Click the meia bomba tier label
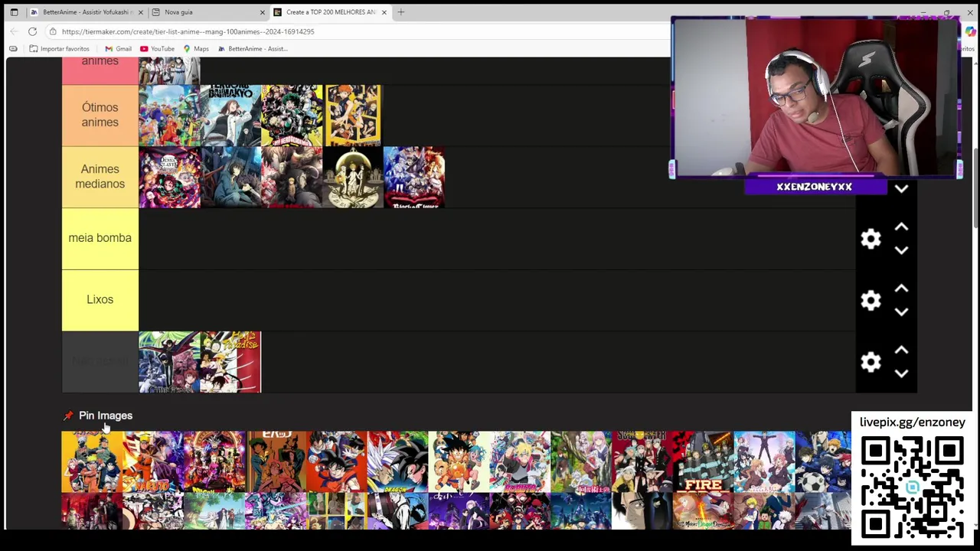 click(100, 238)
